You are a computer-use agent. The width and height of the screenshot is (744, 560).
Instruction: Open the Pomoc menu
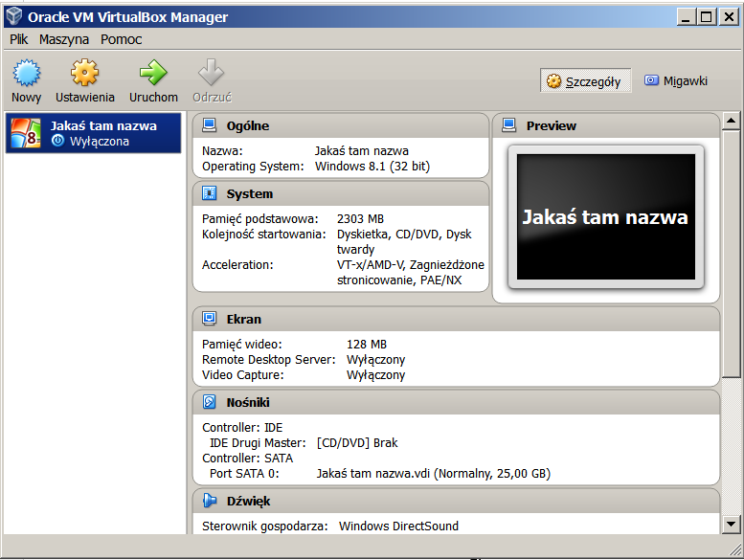click(121, 39)
